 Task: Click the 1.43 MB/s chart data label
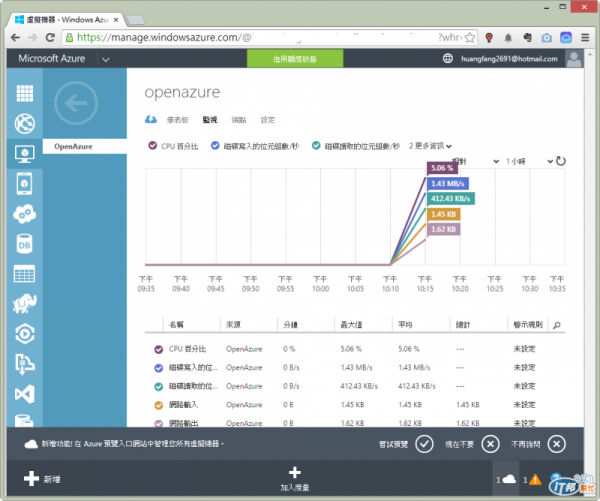(x=448, y=184)
